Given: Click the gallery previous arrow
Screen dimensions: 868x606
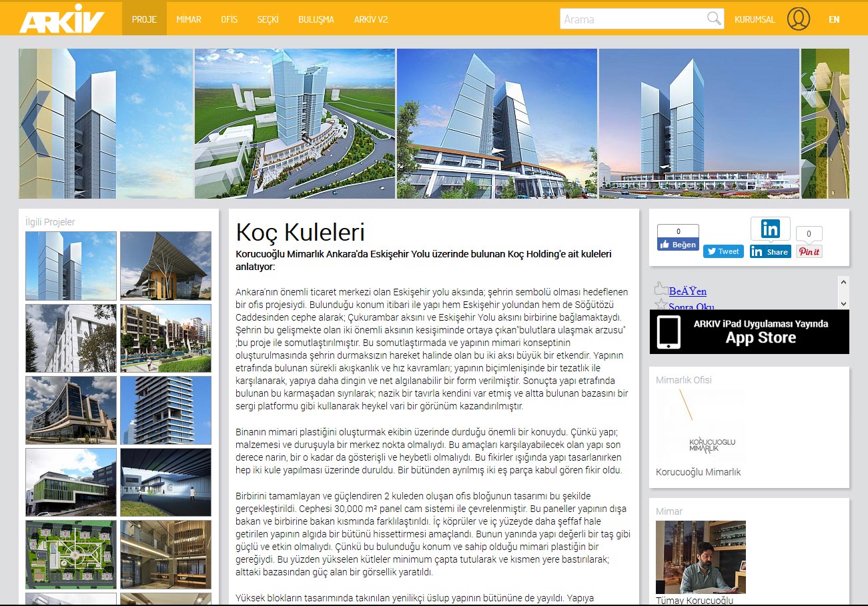Looking at the screenshot, I should [x=35, y=123].
